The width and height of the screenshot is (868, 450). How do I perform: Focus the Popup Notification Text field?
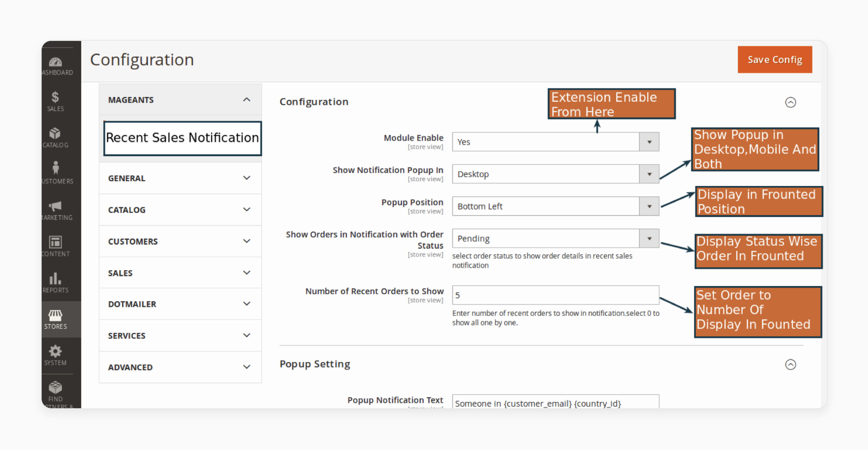(x=555, y=402)
